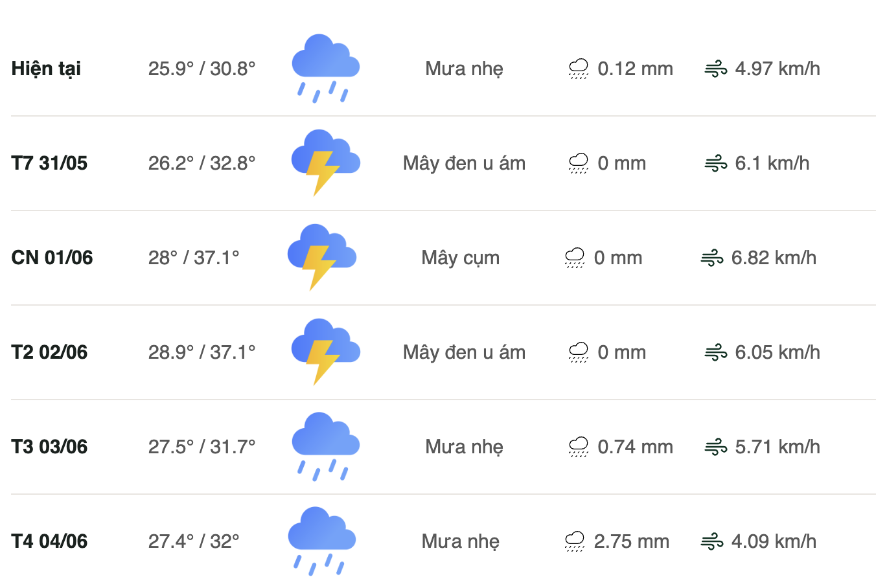Select the Hiện tại row label
This screenshot has width=876, height=588.
pos(46,69)
